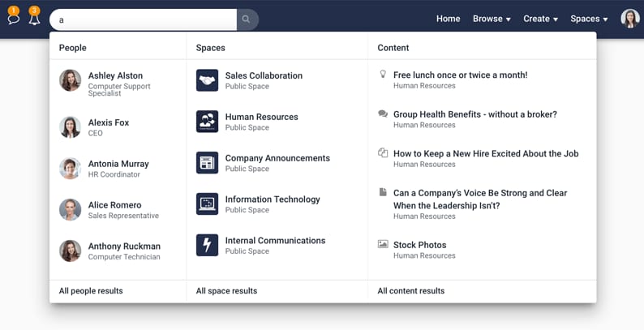Image resolution: width=644 pixels, height=330 pixels.
Task: Open the messages chat bubble icon
Action: (x=13, y=16)
